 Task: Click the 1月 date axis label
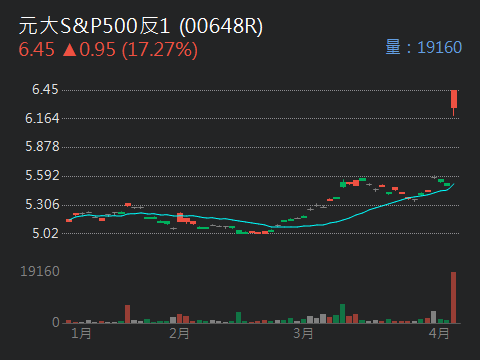[x=81, y=333]
